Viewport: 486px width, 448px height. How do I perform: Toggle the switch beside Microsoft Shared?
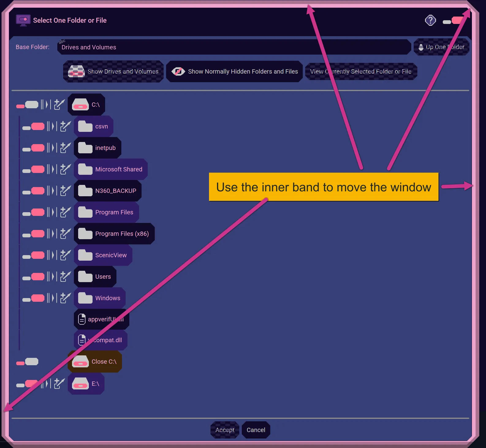(x=33, y=169)
